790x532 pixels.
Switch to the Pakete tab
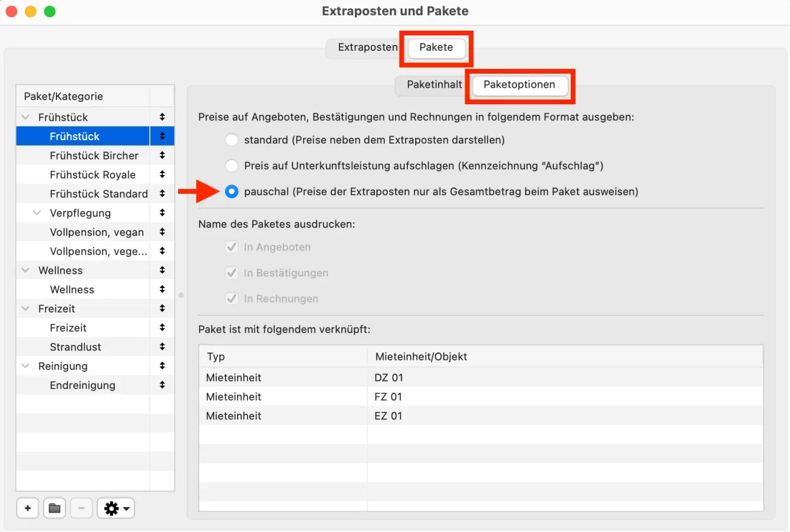pos(436,47)
